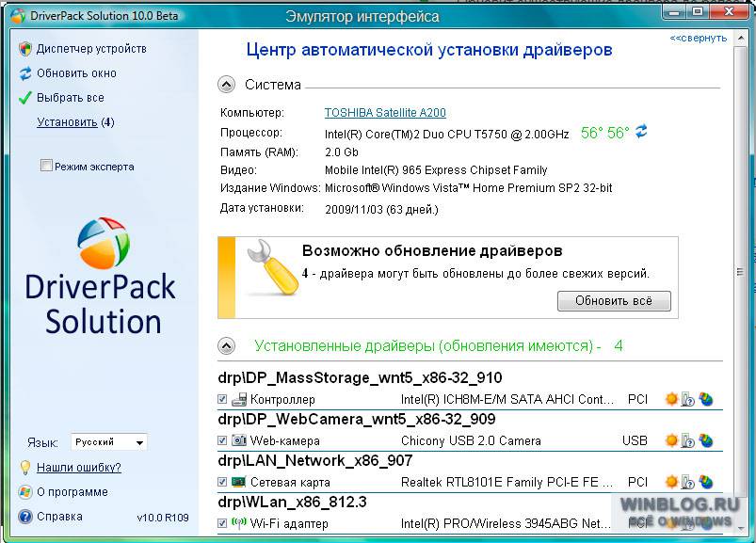Select Выбрать все menu item
The width and height of the screenshot is (756, 543).
click(71, 98)
